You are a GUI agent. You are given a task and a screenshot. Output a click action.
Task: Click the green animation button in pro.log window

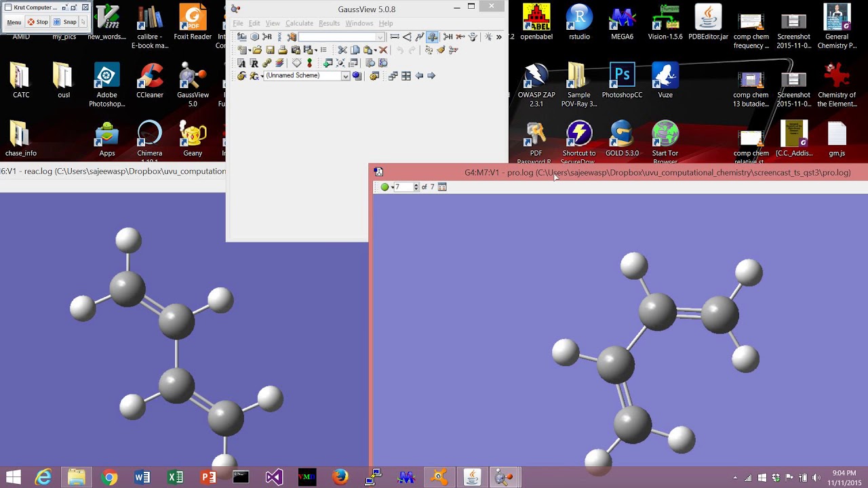385,187
